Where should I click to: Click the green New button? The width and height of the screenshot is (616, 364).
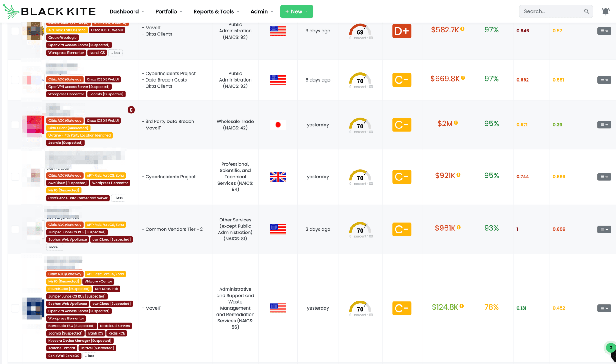[x=296, y=11]
